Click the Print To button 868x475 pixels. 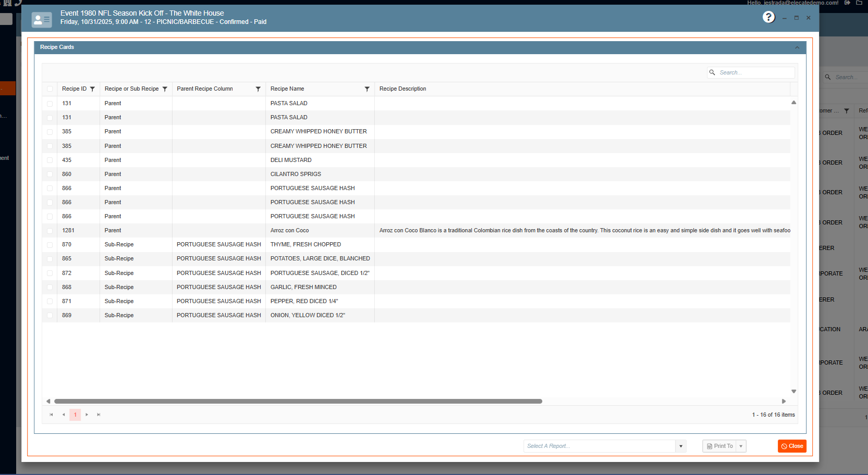719,446
